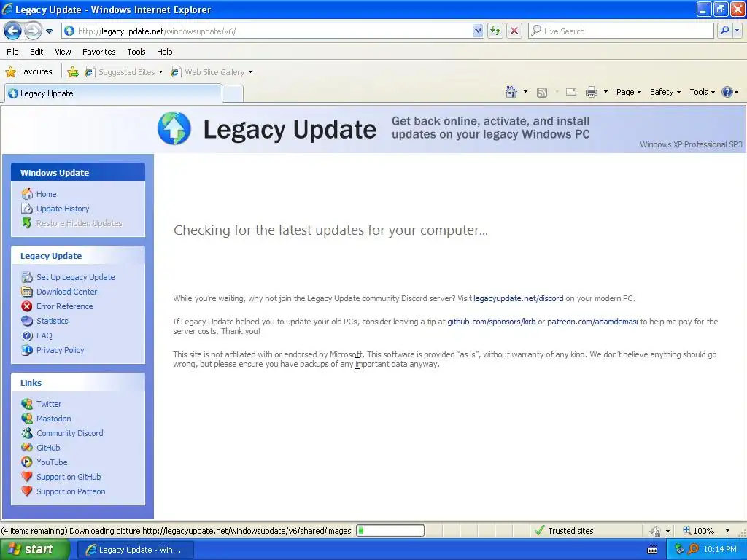Click the blue Help question mark icon
This screenshot has width=747, height=560.
(x=727, y=92)
